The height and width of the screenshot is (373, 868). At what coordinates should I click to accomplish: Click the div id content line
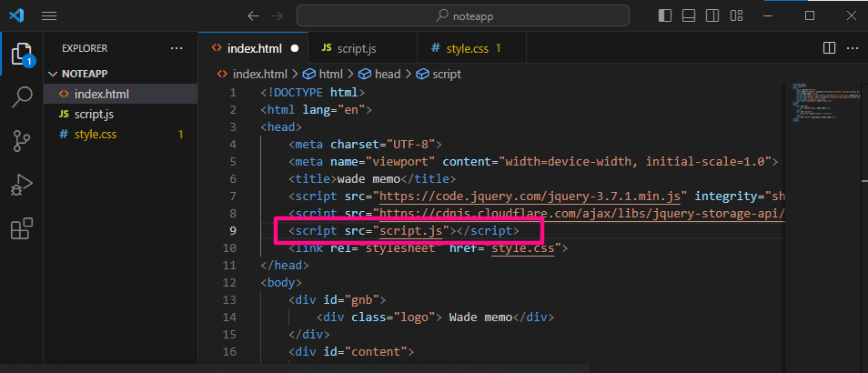[351, 352]
